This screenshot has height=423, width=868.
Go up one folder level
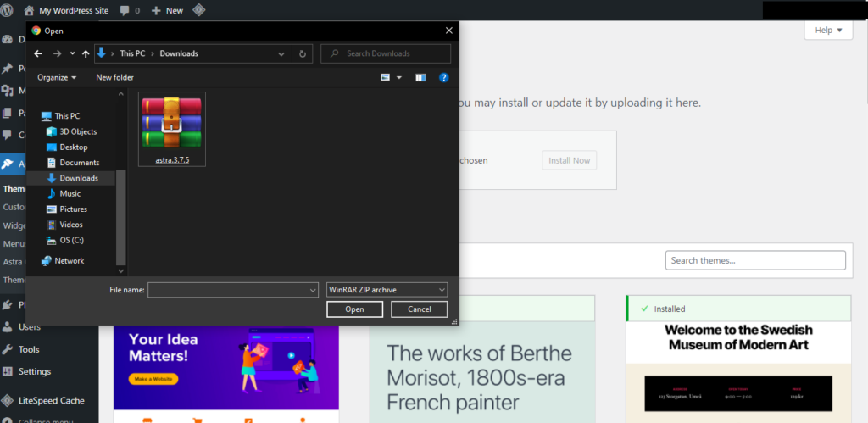(86, 53)
